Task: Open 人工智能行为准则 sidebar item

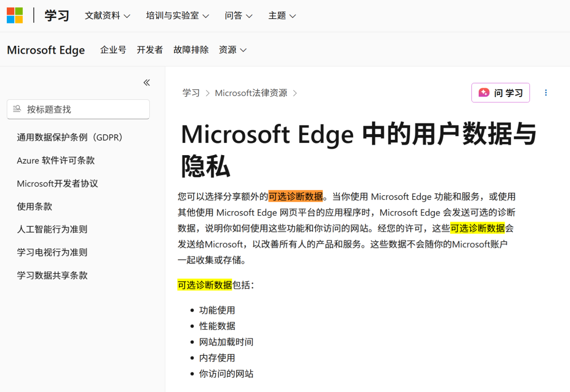Action: tap(52, 230)
